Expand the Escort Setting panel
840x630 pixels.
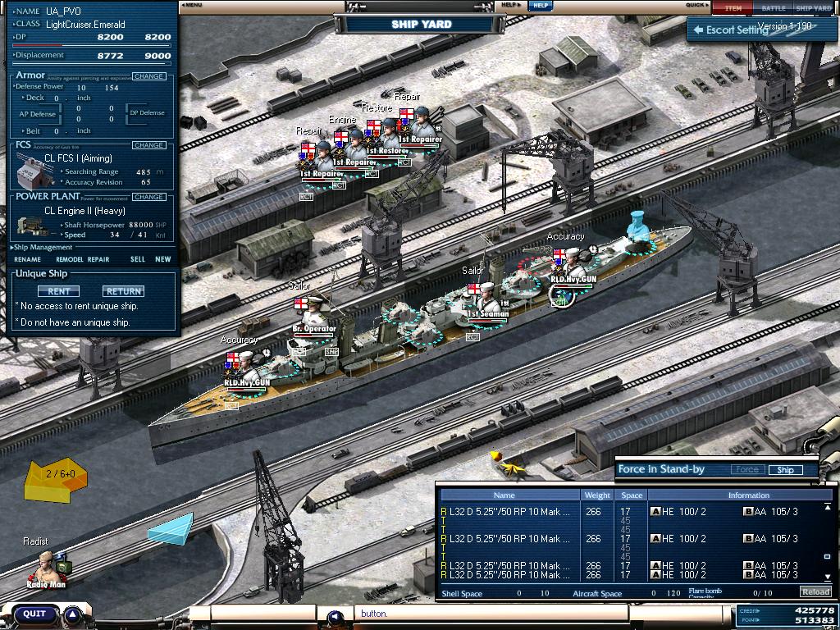pyautogui.click(x=730, y=30)
